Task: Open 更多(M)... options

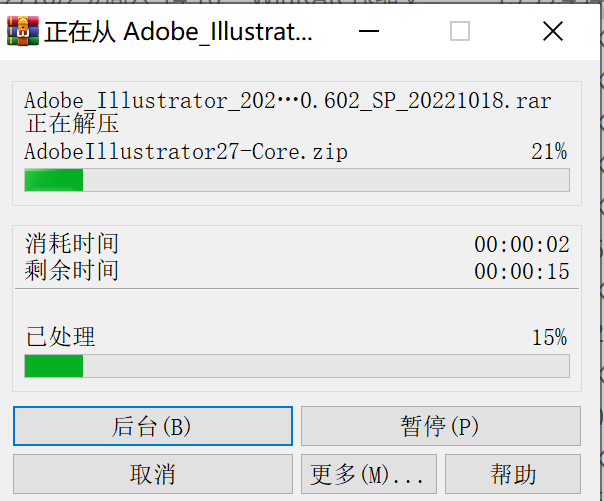Action: pos(369,474)
